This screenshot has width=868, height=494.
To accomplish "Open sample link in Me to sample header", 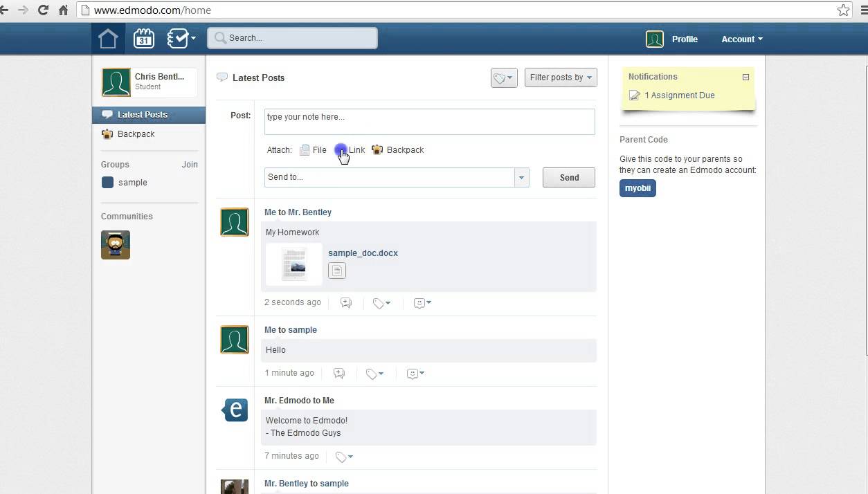I will point(302,330).
